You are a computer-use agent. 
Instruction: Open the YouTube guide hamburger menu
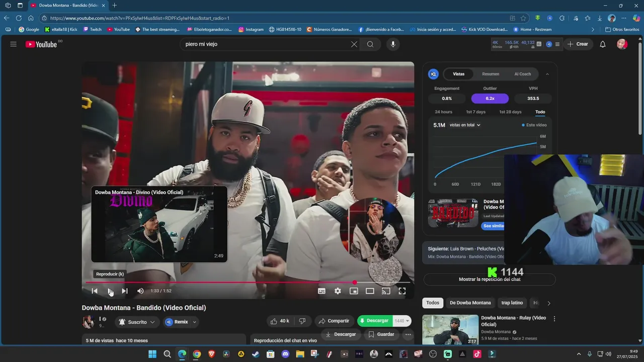pyautogui.click(x=14, y=44)
